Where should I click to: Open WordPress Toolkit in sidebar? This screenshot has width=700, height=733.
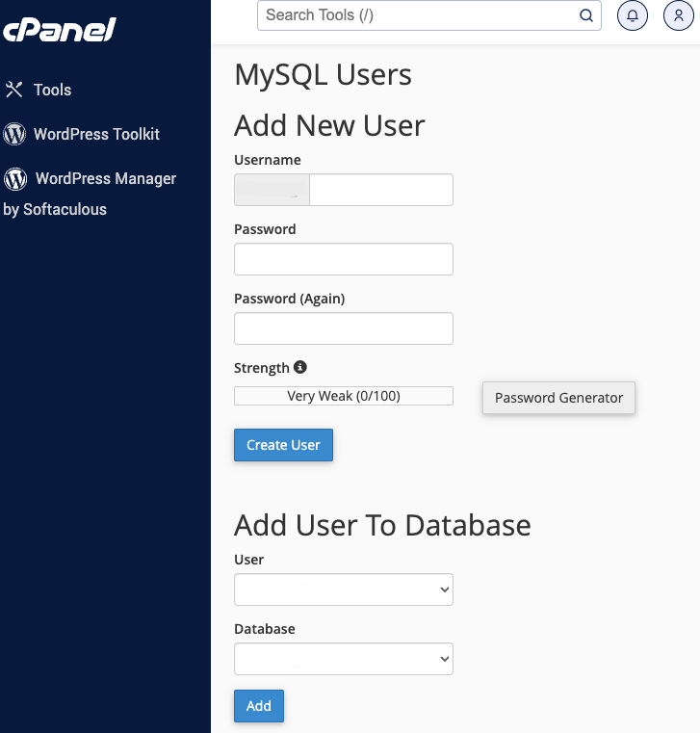point(96,134)
